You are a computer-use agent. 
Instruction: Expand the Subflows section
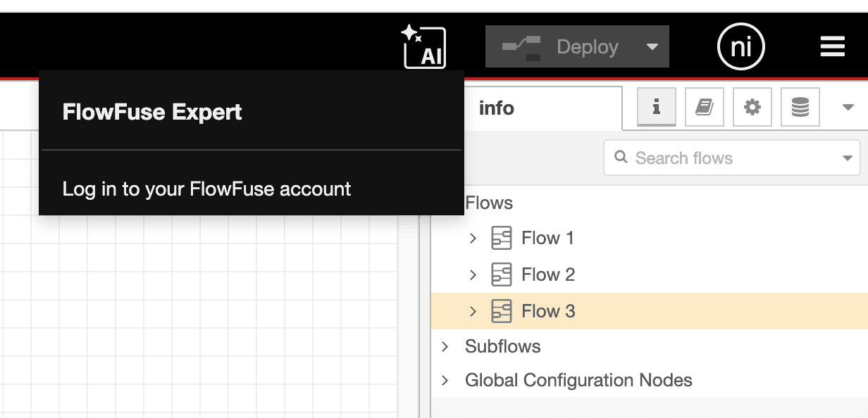[445, 346]
